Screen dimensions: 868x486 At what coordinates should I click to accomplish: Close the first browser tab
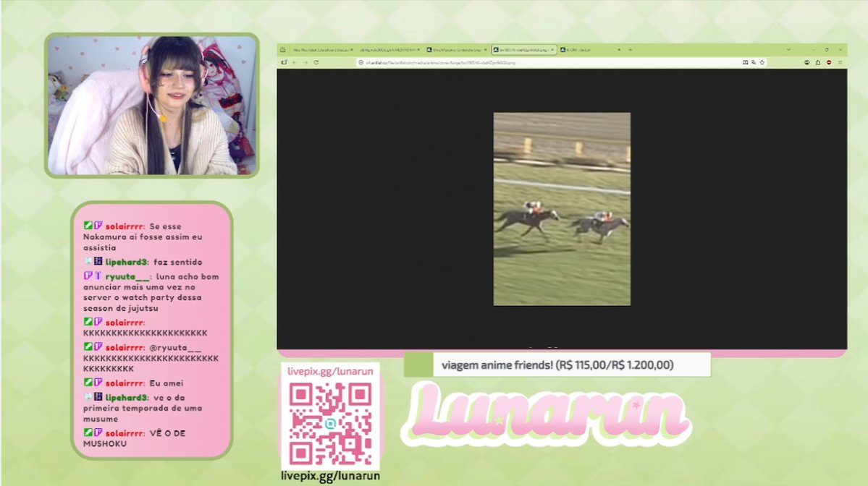(352, 50)
